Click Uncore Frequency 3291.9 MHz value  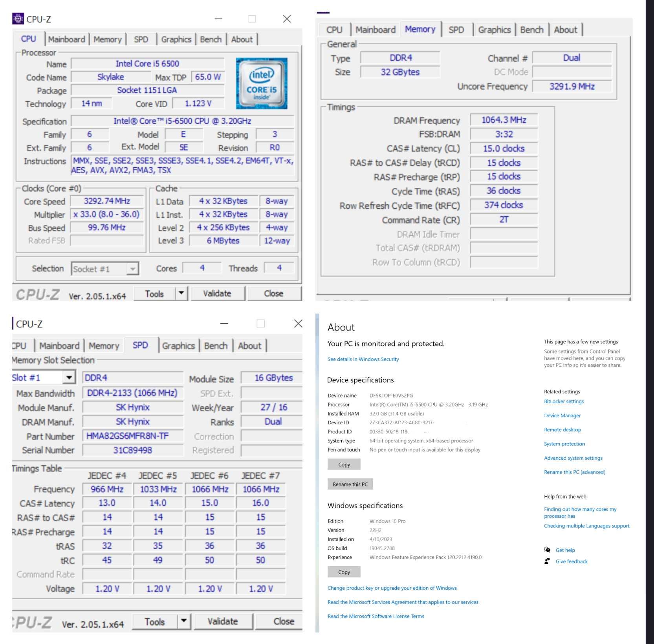pos(572,86)
